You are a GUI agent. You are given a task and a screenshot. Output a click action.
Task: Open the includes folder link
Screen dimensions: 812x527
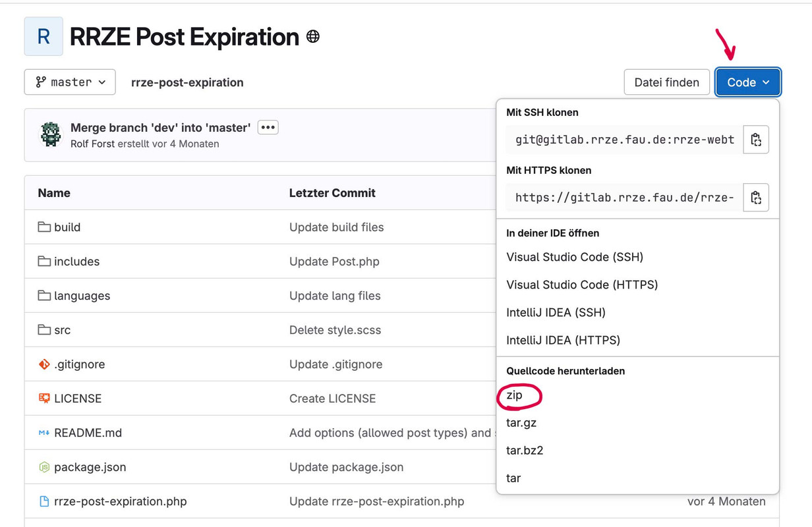pyautogui.click(x=76, y=262)
